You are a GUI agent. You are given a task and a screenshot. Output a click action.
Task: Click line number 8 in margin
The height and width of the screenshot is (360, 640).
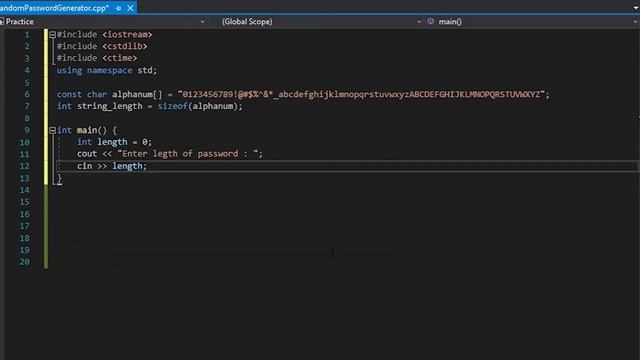(x=27, y=118)
